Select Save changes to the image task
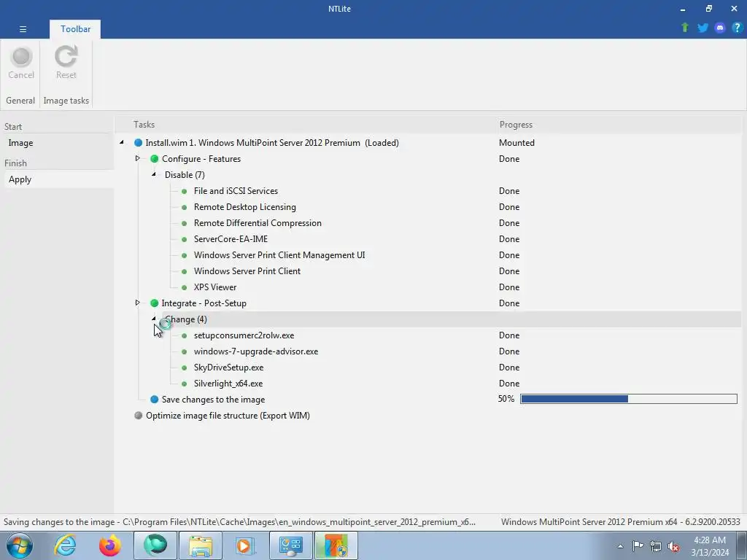Screen dimensions: 747x560 coord(213,400)
